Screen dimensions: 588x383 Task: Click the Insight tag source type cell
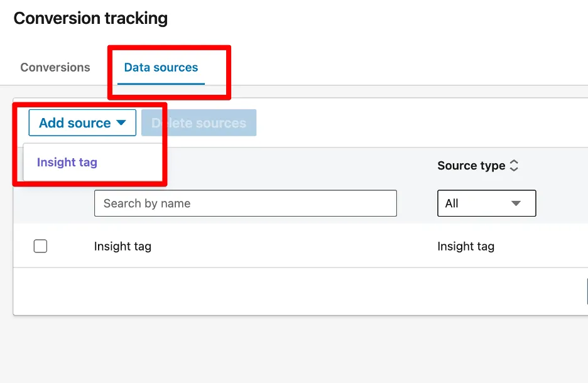(465, 247)
